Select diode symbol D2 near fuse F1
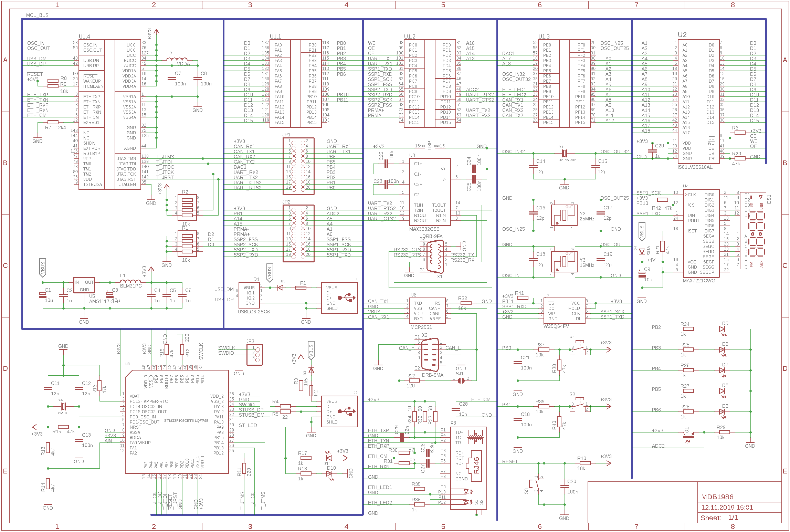Screen dimensions: 790x532 pyautogui.click(x=281, y=288)
